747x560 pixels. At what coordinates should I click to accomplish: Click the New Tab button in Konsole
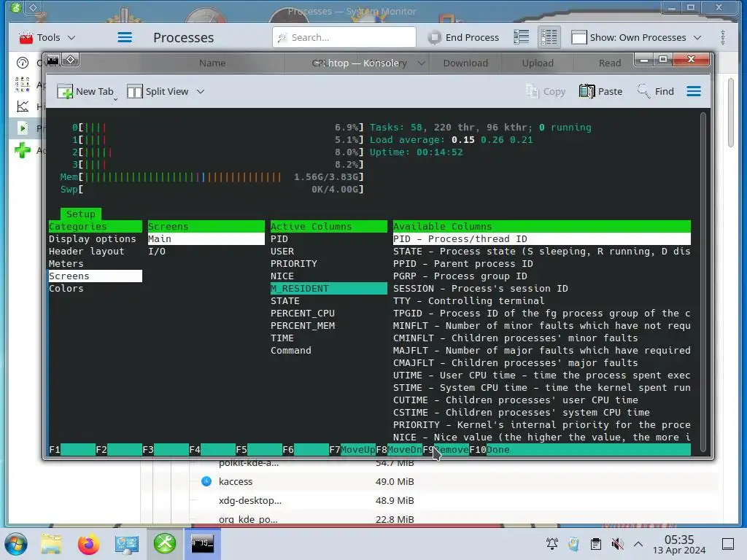click(x=85, y=91)
